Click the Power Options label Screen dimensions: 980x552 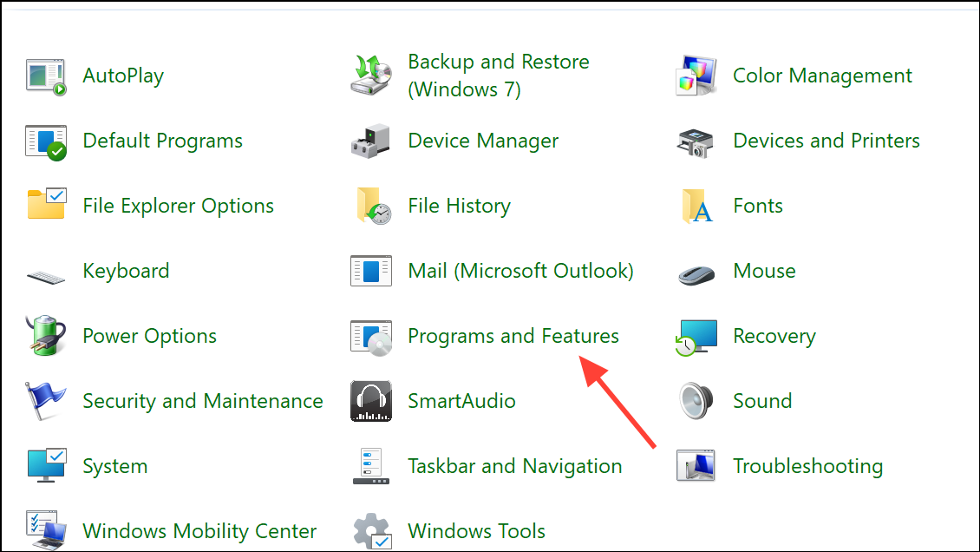coord(149,336)
